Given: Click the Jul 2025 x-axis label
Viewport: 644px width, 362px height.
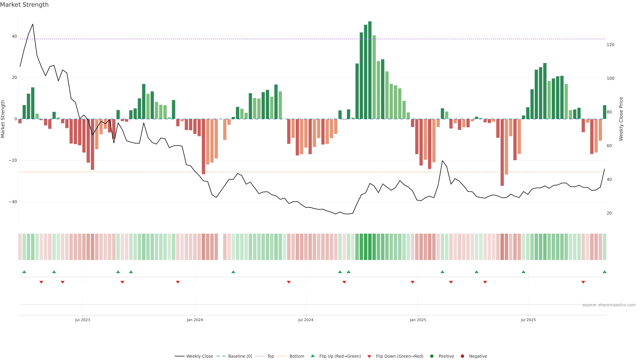Looking at the screenshot, I should coord(528,320).
